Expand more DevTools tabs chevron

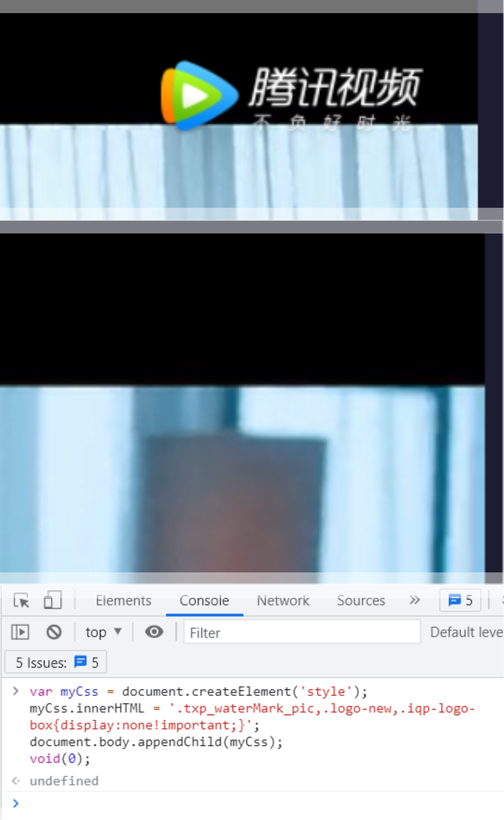(x=415, y=600)
